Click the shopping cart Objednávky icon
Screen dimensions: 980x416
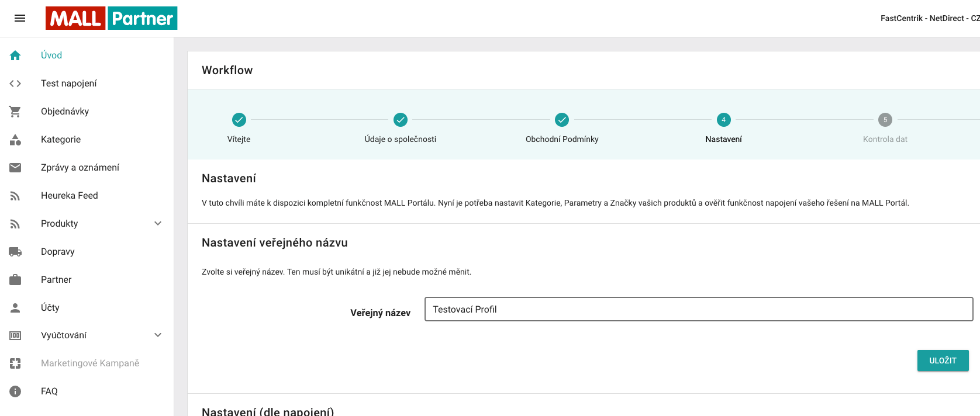(15, 112)
